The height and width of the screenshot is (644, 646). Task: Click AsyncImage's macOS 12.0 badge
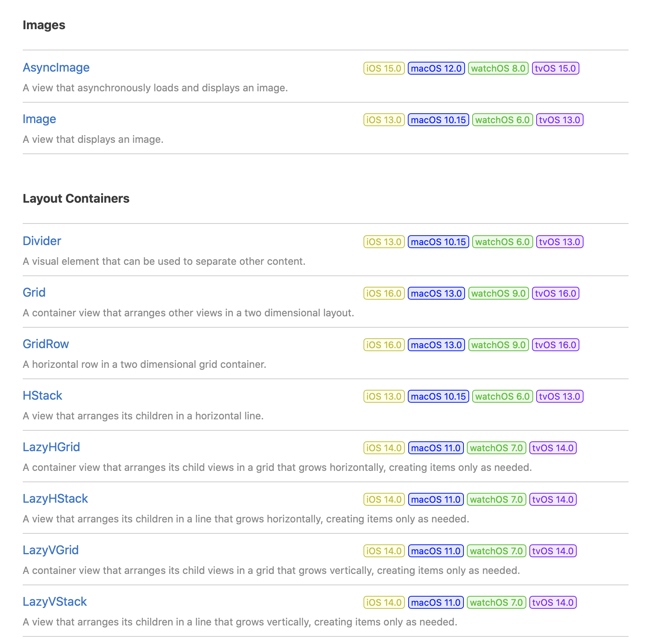436,68
